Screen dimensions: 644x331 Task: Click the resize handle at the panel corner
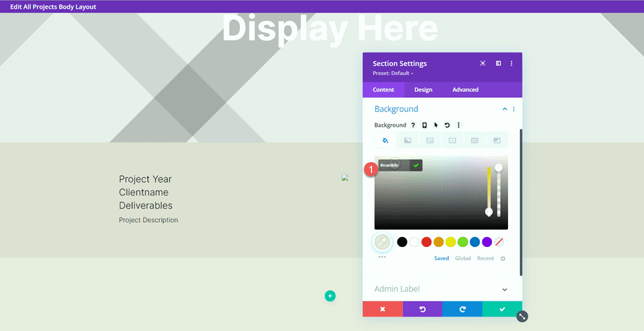pos(522,317)
